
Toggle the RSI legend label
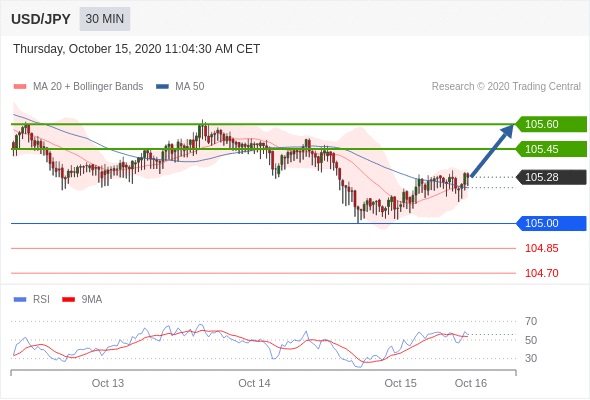[x=41, y=300]
